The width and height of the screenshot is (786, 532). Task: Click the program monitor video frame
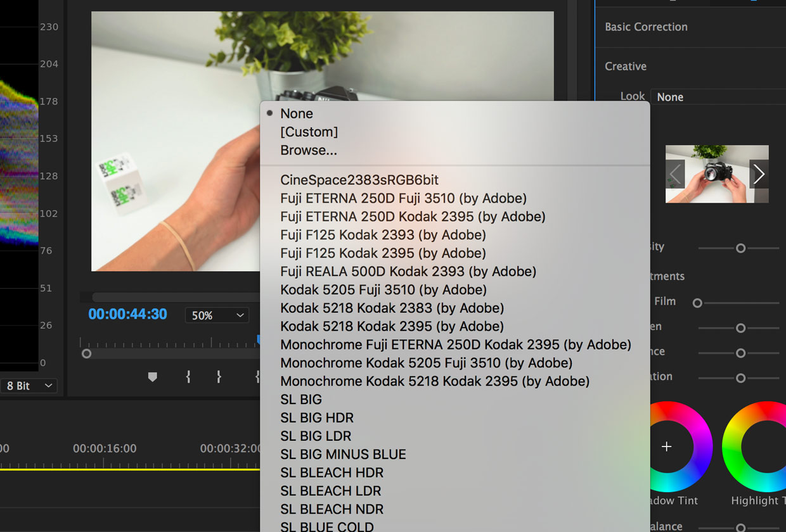tap(176, 141)
